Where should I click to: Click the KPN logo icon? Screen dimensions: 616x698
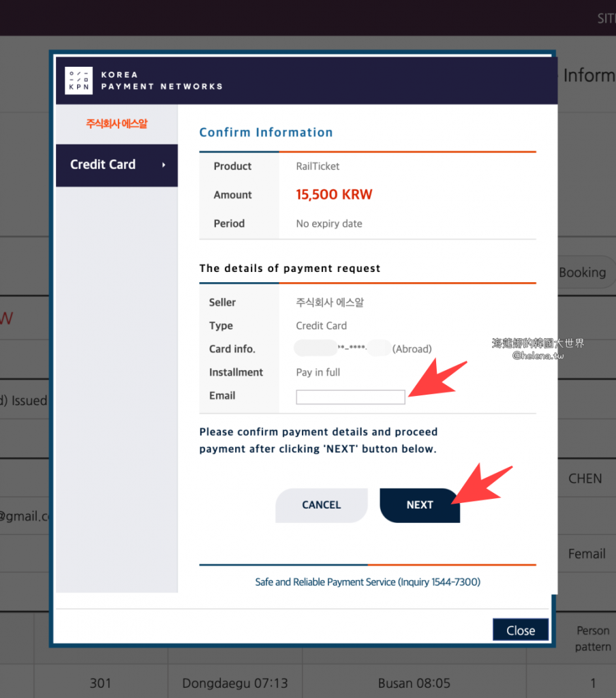pyautogui.click(x=78, y=81)
